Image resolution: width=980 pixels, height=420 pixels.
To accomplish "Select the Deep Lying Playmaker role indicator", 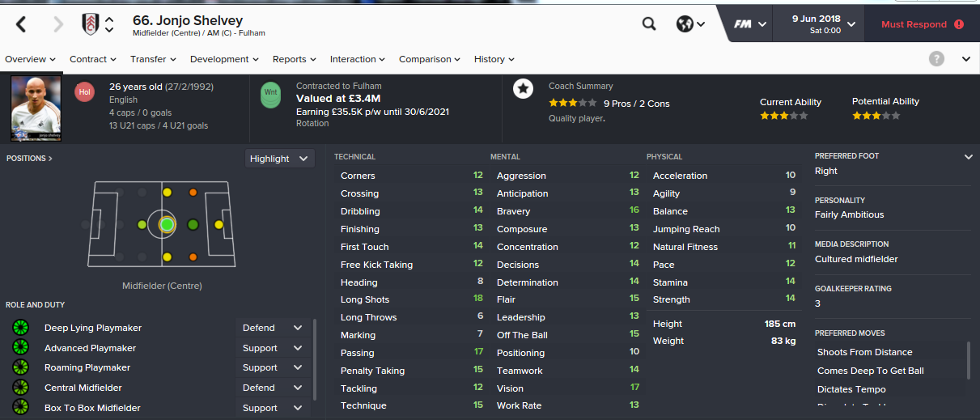I will (20, 328).
